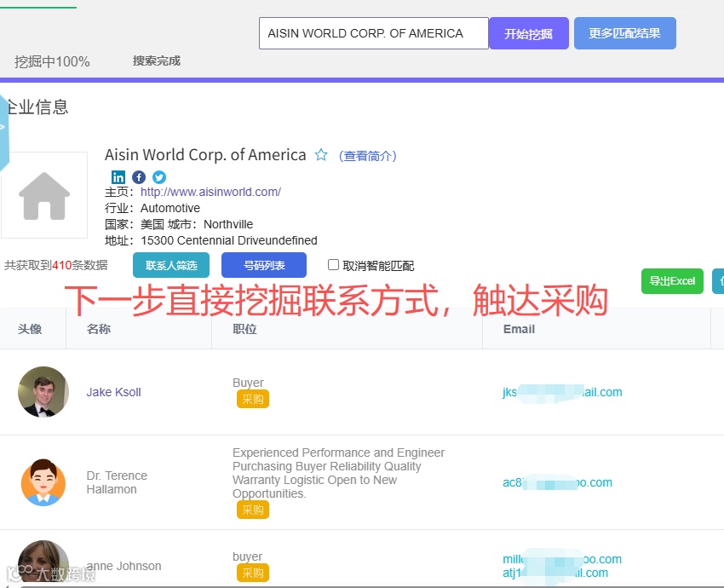Click the 采购 tag in Terence Hallamon's row
The width and height of the screenshot is (724, 588).
[253, 510]
